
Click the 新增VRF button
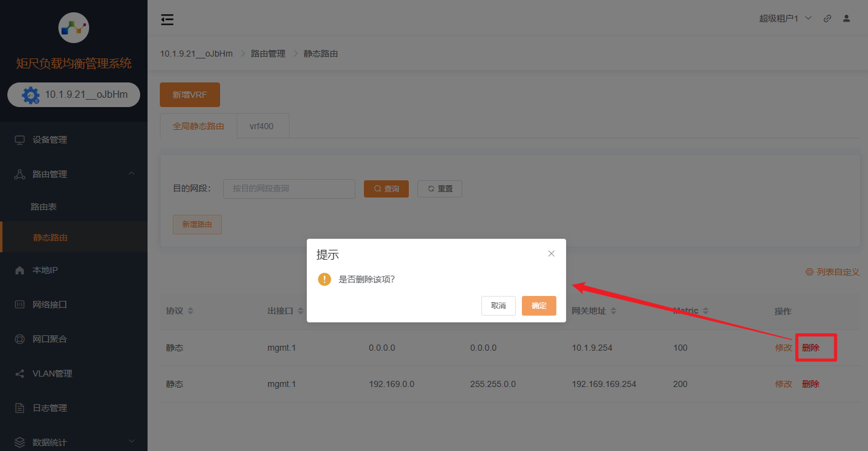[x=189, y=95]
